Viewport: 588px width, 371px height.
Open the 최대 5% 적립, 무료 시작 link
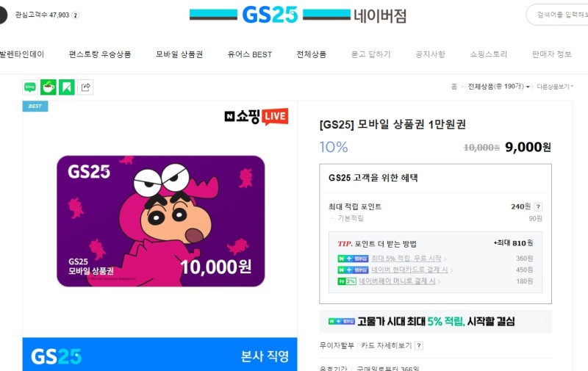pyautogui.click(x=406, y=259)
